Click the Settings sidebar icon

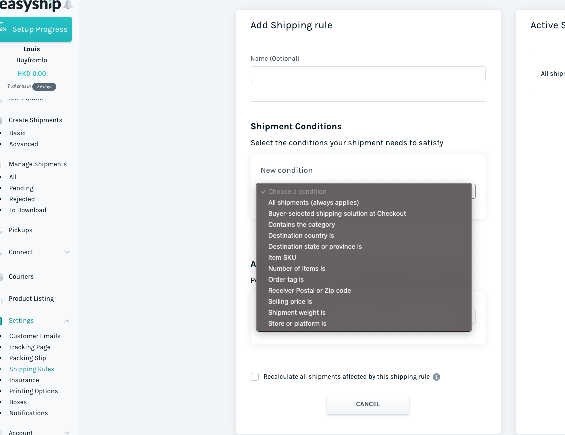(1, 321)
